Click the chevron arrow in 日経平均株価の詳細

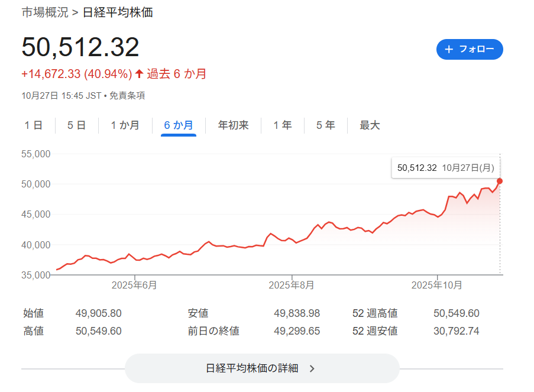(312, 368)
